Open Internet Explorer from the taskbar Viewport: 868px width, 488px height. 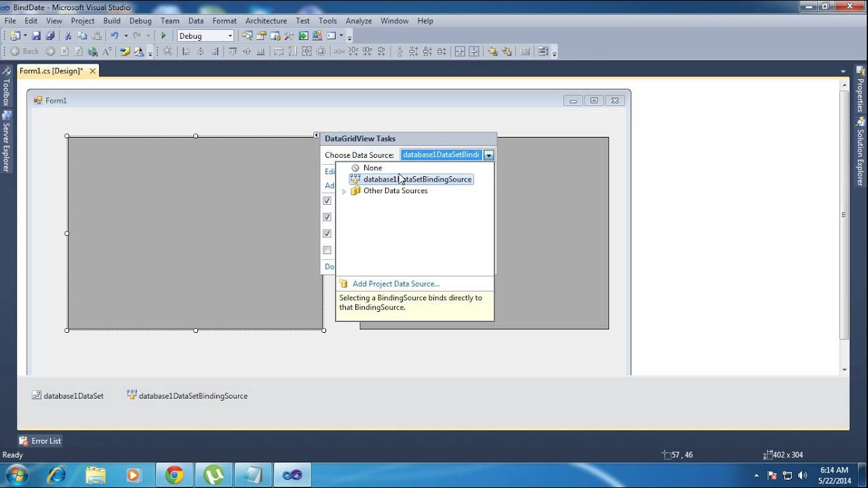tap(56, 475)
